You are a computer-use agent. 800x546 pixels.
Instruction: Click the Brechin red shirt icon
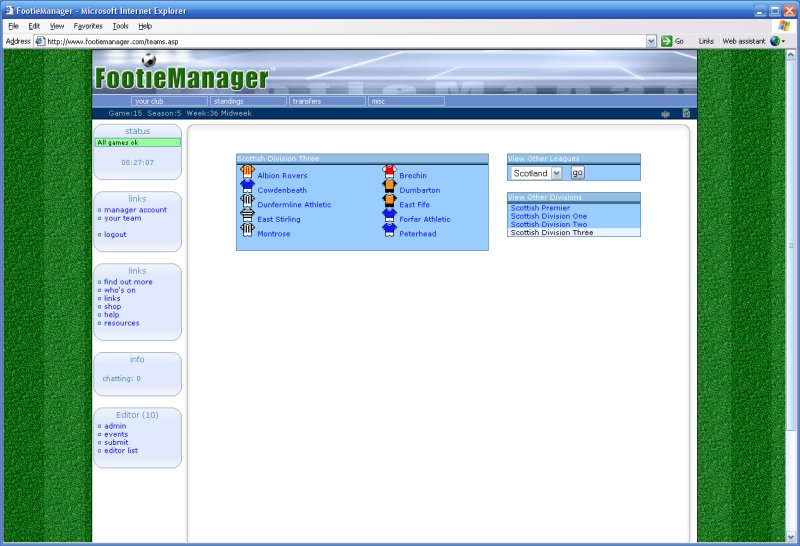click(x=389, y=172)
